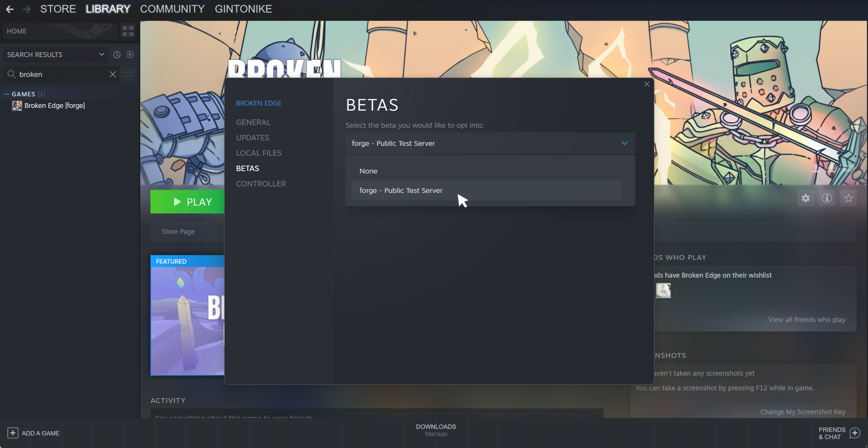Switch to grid collections view icon

pyautogui.click(x=128, y=31)
